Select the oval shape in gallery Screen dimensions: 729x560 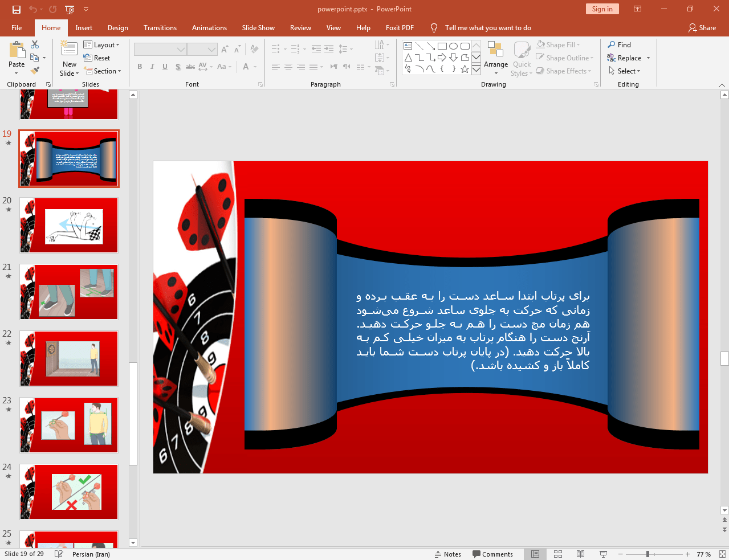click(x=453, y=46)
